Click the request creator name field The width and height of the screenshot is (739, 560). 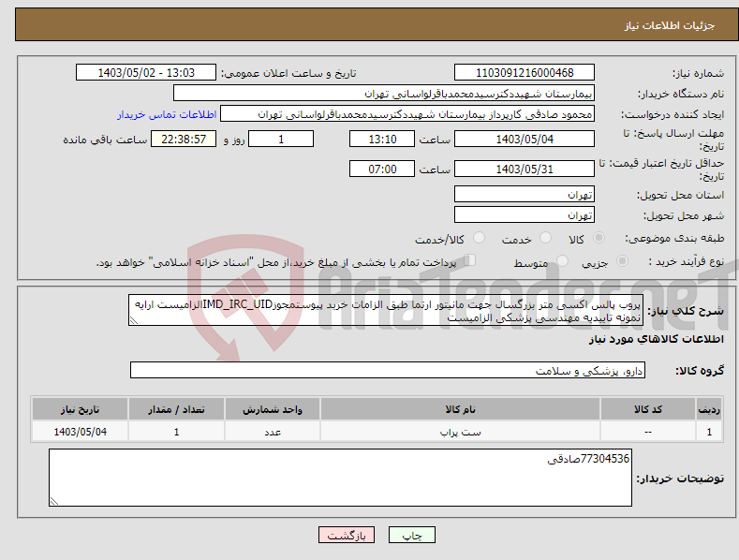point(407,114)
